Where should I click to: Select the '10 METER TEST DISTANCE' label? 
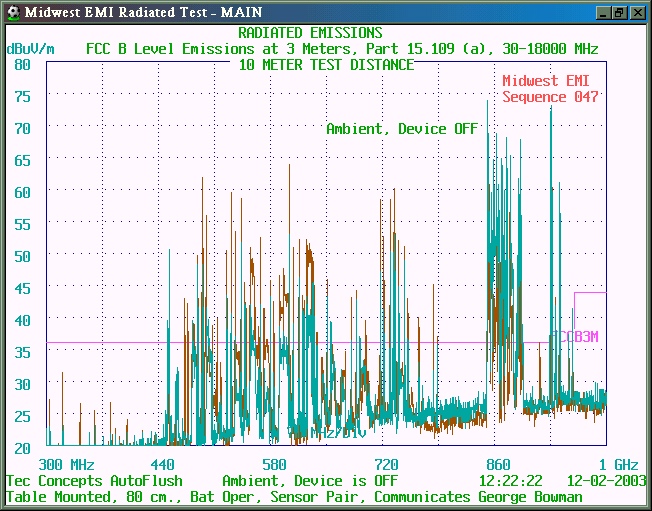tap(326, 65)
